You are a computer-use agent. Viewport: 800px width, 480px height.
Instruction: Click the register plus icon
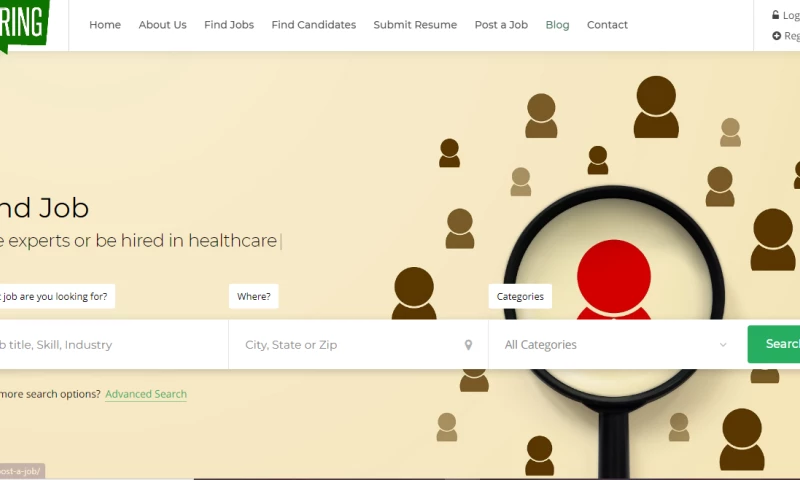pyautogui.click(x=777, y=36)
